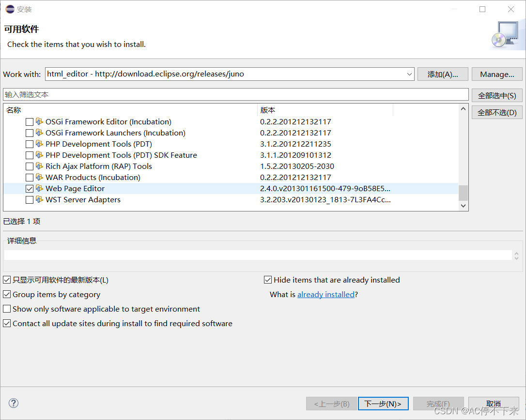Screen dimensions: 526x420
Task: Open the Work with site dropdown arrow
Action: click(409, 74)
